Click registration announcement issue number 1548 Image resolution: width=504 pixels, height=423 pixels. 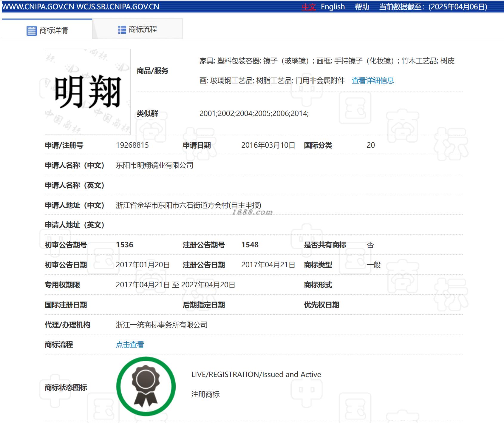tap(250, 245)
